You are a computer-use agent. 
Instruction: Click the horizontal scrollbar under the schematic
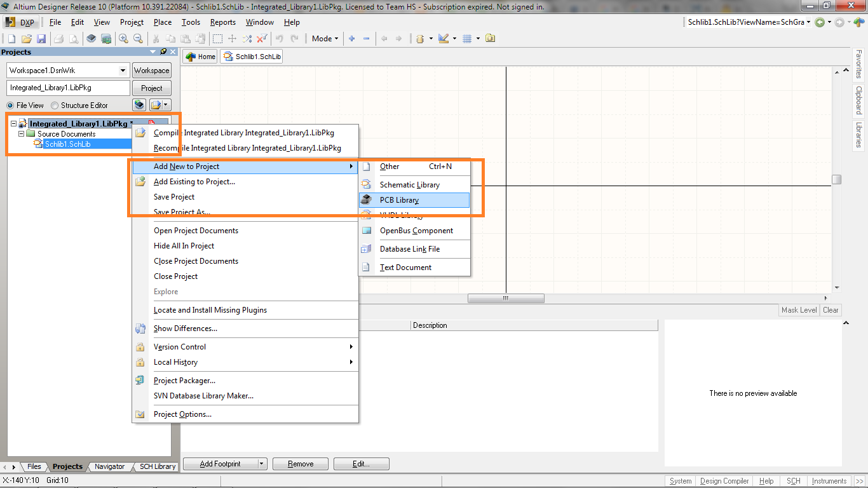click(505, 297)
